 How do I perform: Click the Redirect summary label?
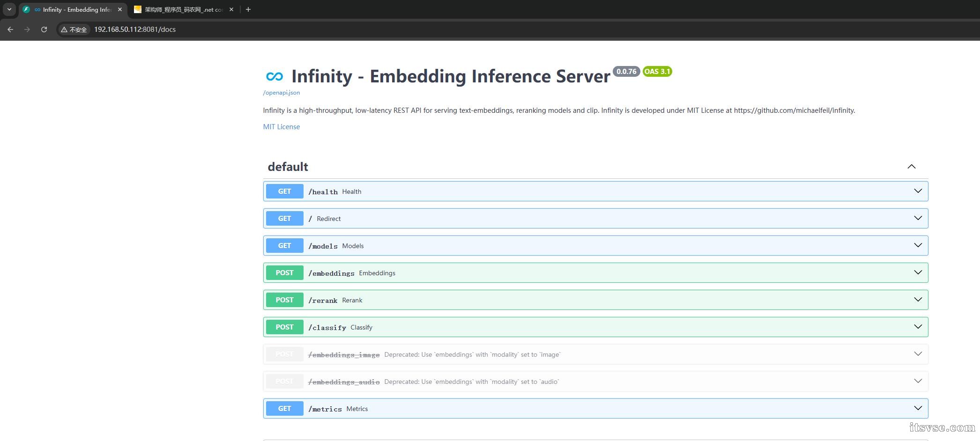point(328,219)
